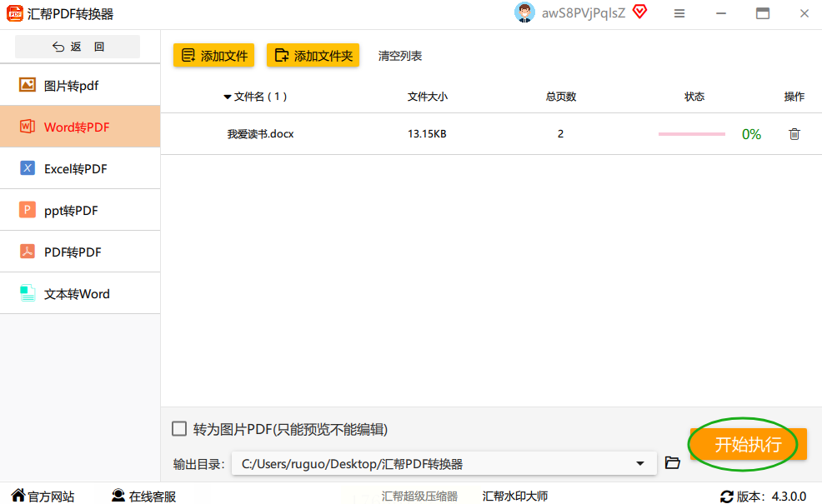Open the PDF转PDF mode
This screenshot has height=504, width=822.
coord(80,252)
